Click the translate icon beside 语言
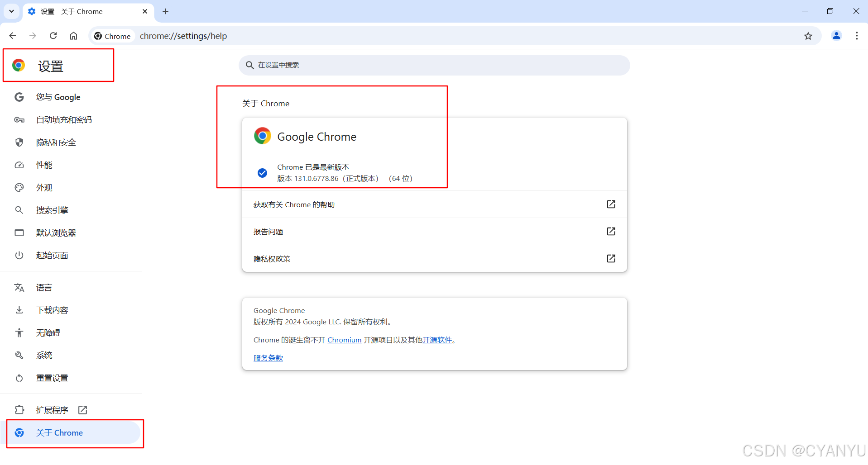Viewport: 868px width, 465px height. 19,287
